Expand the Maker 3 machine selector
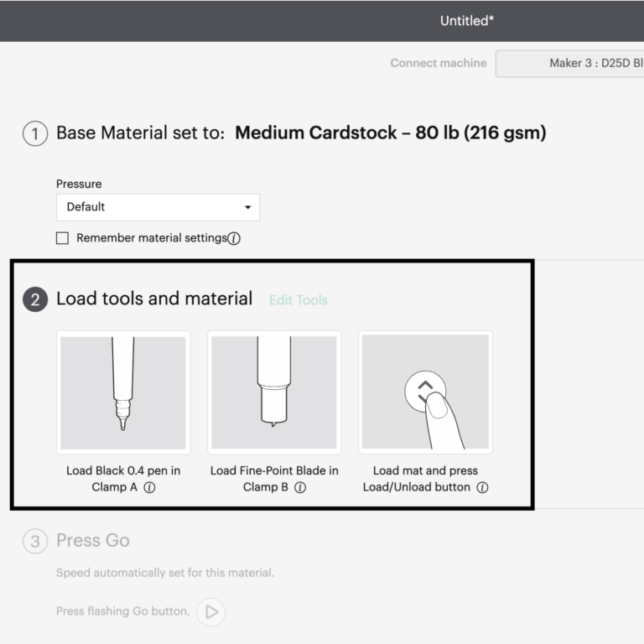 (x=570, y=64)
